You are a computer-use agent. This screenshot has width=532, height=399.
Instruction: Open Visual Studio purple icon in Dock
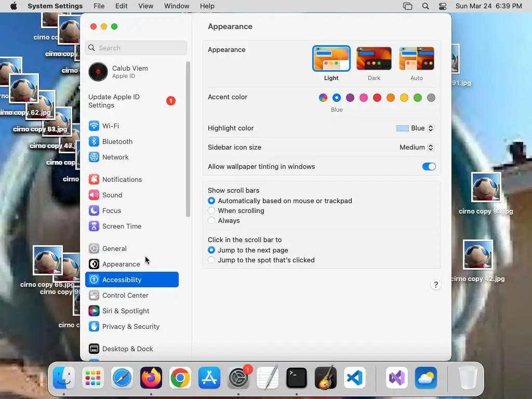point(396,378)
